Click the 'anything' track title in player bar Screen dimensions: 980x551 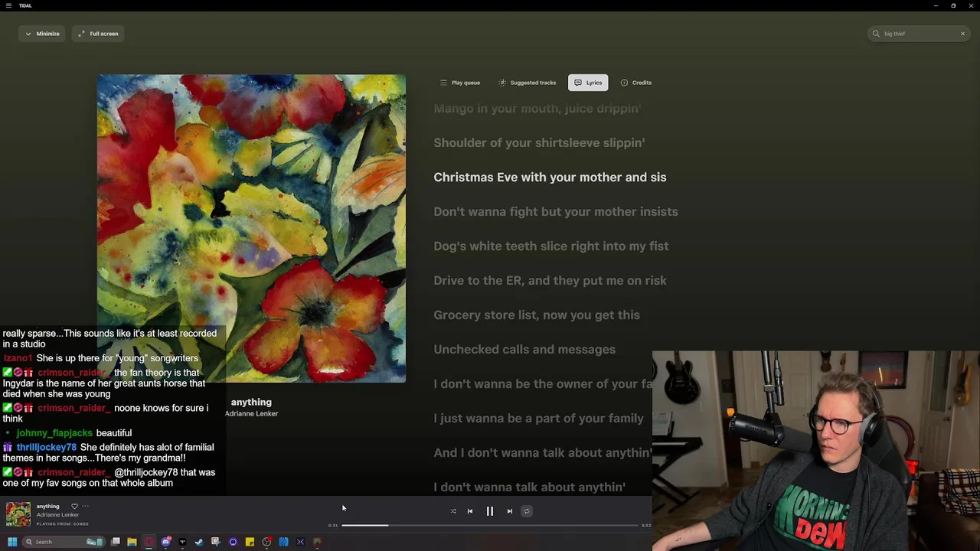(x=47, y=506)
